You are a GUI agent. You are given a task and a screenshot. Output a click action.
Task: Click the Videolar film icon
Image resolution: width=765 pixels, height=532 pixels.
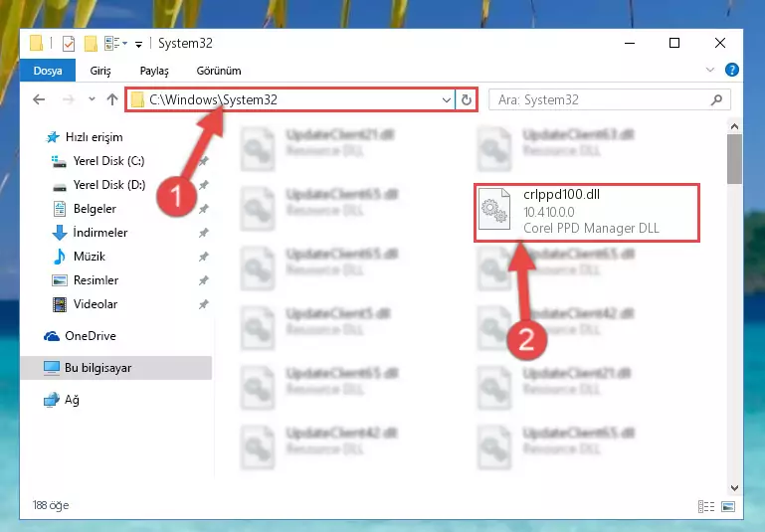60,304
